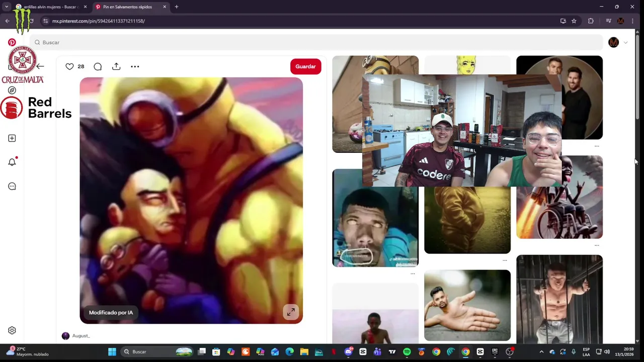
Task: Open Discord from the taskbar
Action: 348,352
